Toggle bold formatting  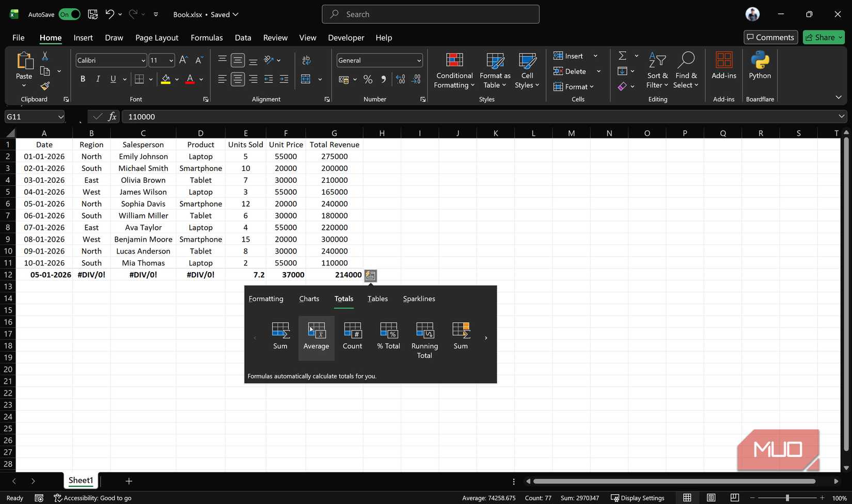point(82,79)
